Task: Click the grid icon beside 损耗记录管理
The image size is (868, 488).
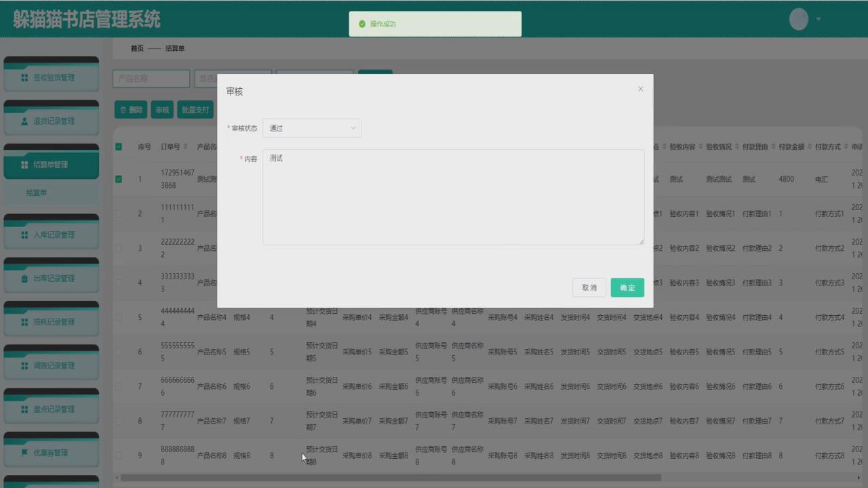Action: pos(24,322)
